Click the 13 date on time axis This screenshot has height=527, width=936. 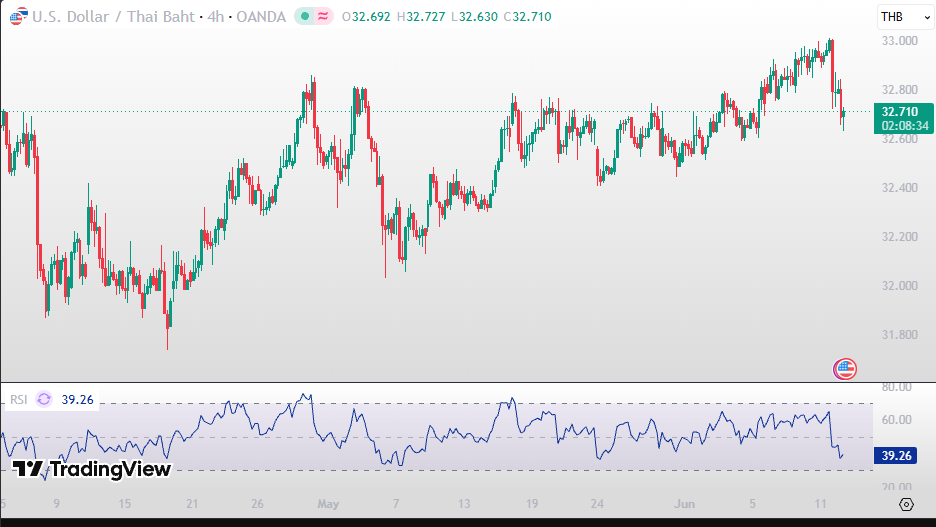[x=464, y=504]
